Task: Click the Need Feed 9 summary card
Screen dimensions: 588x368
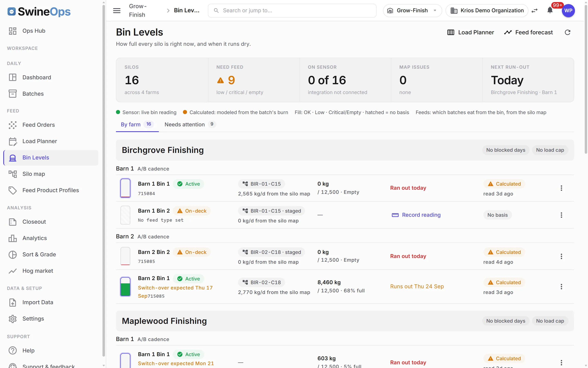Action: 254,80
